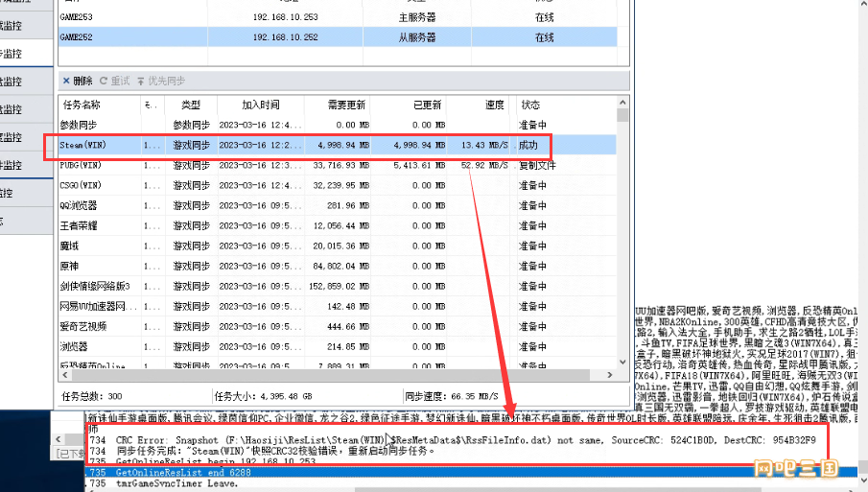The image size is (868, 492).
Task: Select the 爱奇艺视频 task row
Action: tap(338, 326)
